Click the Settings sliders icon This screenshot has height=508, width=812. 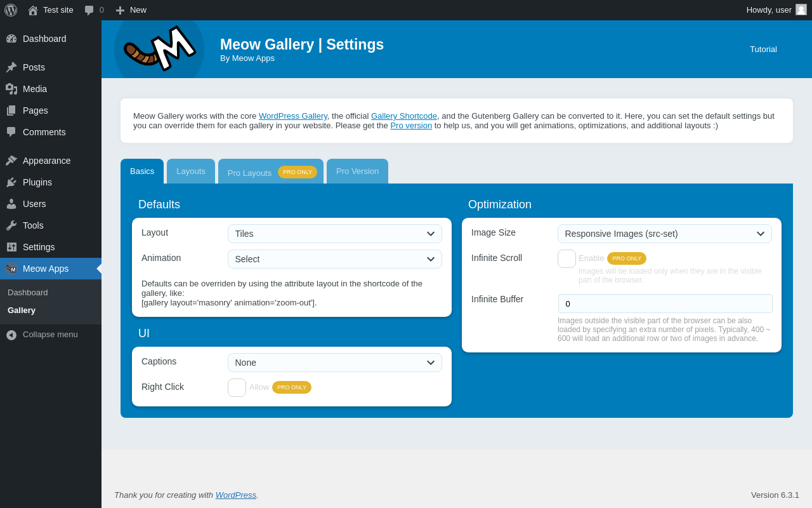[11, 247]
